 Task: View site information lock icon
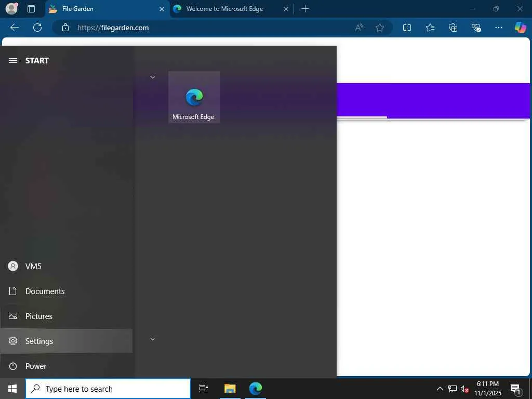click(65, 28)
